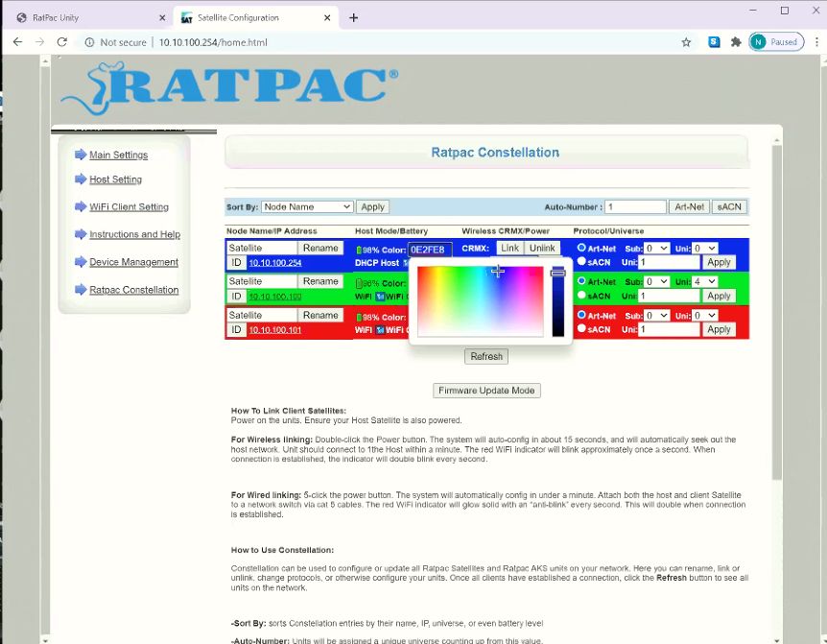Click the Auto-Number input field
Viewport: 827px width, 644px height.
point(635,205)
